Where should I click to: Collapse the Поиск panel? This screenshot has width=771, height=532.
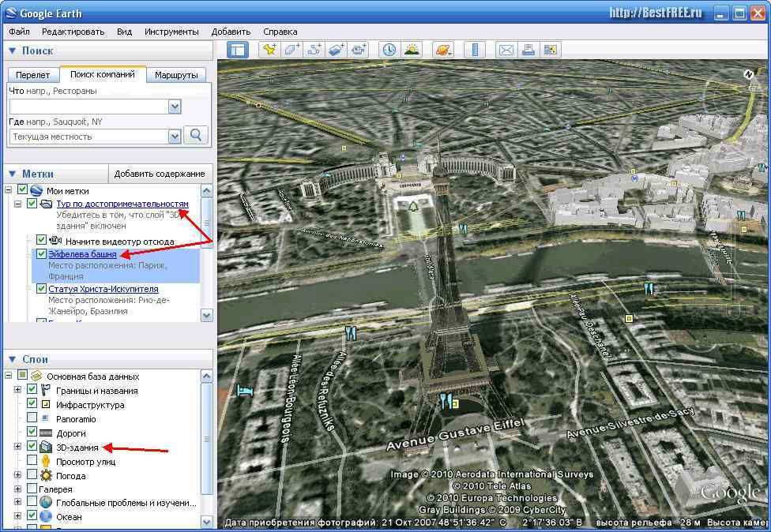point(13,51)
